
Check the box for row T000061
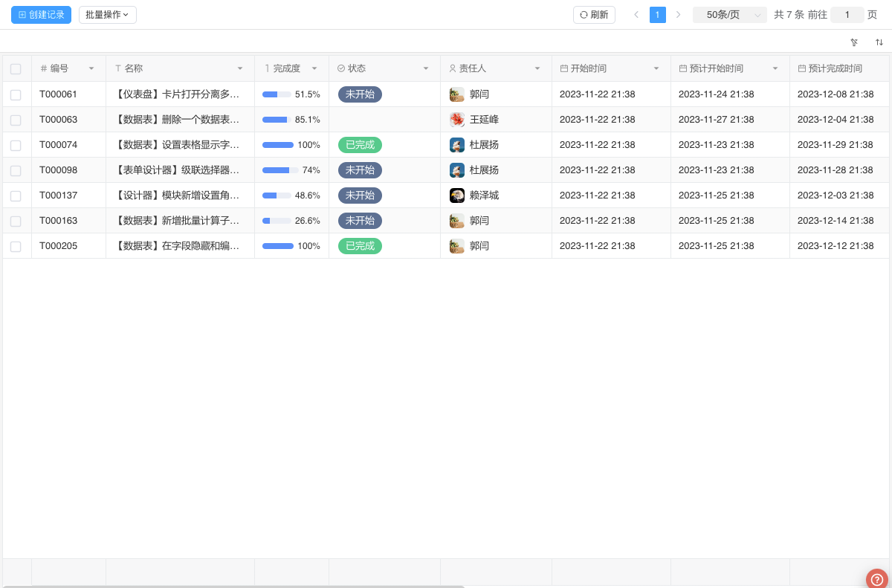[16, 94]
